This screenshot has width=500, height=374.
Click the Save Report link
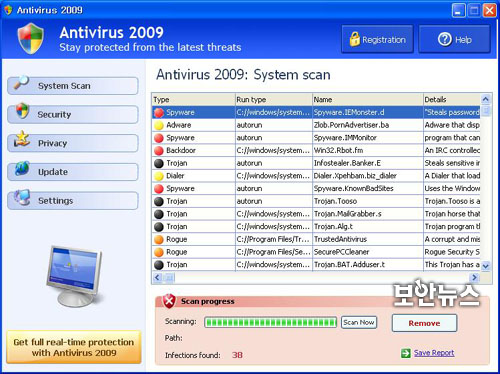click(x=434, y=353)
